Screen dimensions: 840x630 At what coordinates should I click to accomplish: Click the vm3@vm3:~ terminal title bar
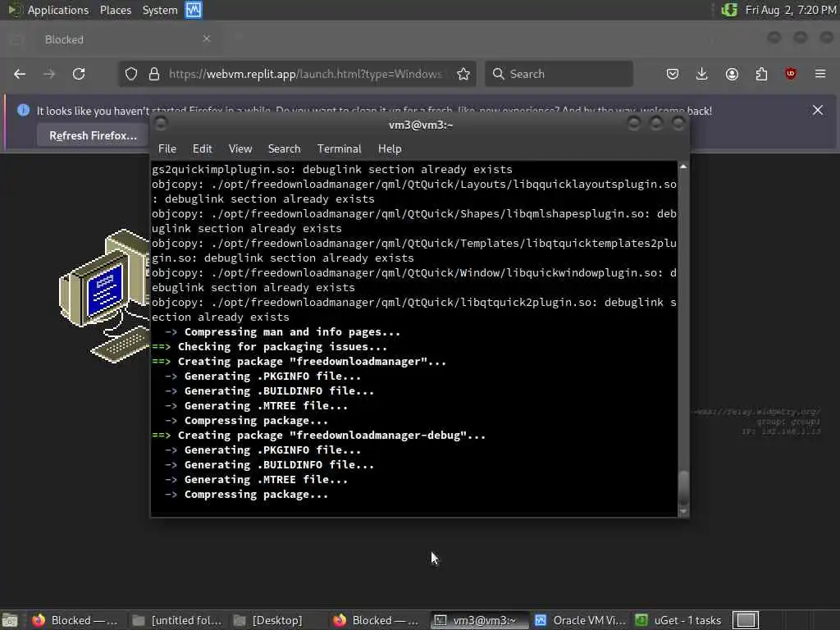(421, 125)
